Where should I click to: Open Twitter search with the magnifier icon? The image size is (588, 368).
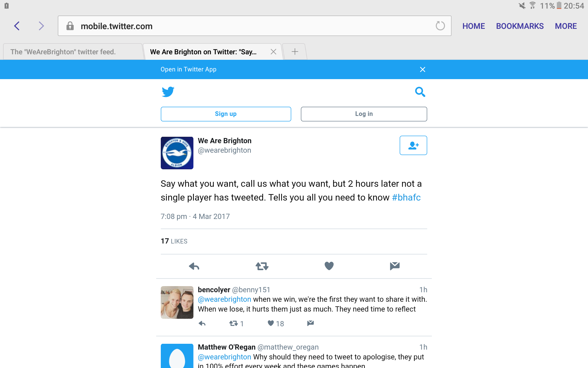(420, 92)
